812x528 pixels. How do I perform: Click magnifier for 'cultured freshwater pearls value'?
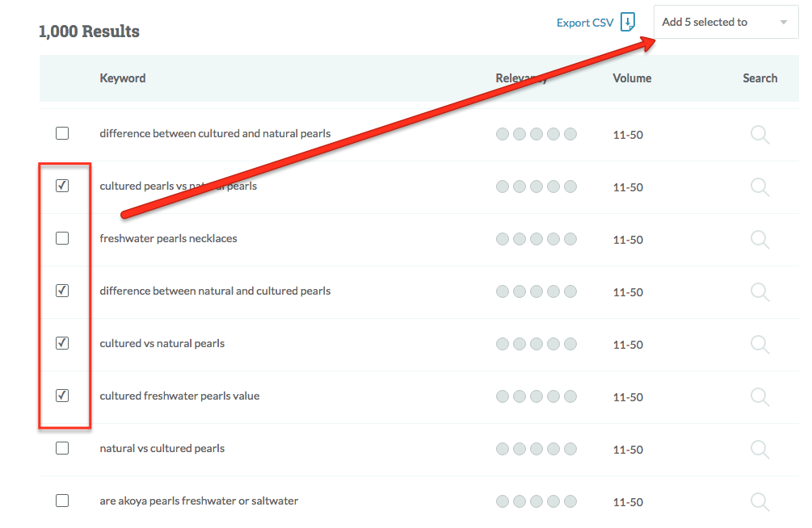tap(759, 396)
